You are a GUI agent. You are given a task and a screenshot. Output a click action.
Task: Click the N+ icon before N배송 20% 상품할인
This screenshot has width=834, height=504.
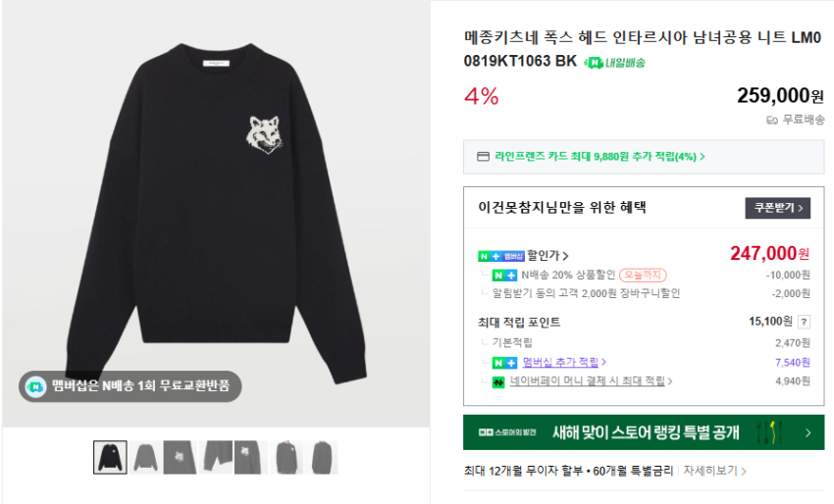(x=503, y=276)
